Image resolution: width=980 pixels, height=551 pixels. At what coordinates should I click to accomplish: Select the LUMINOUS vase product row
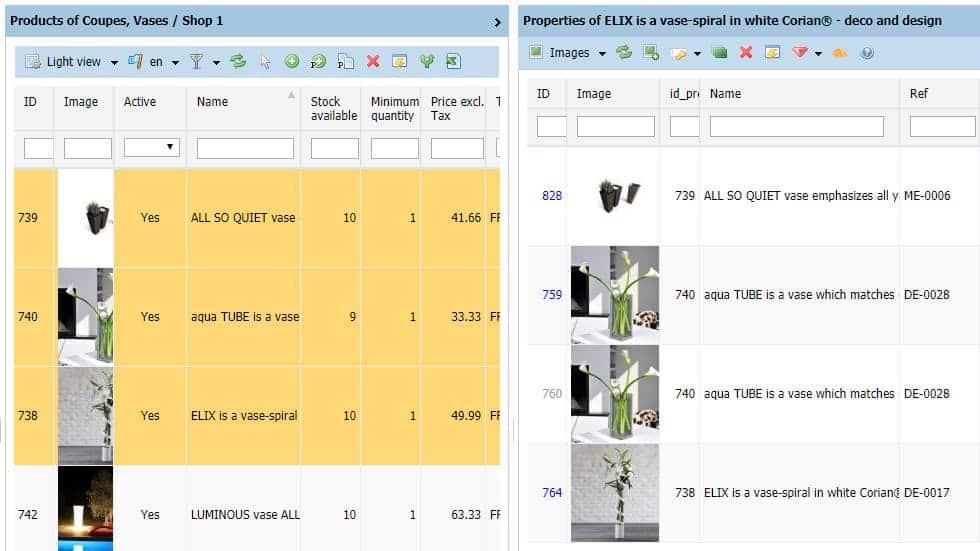coord(245,515)
